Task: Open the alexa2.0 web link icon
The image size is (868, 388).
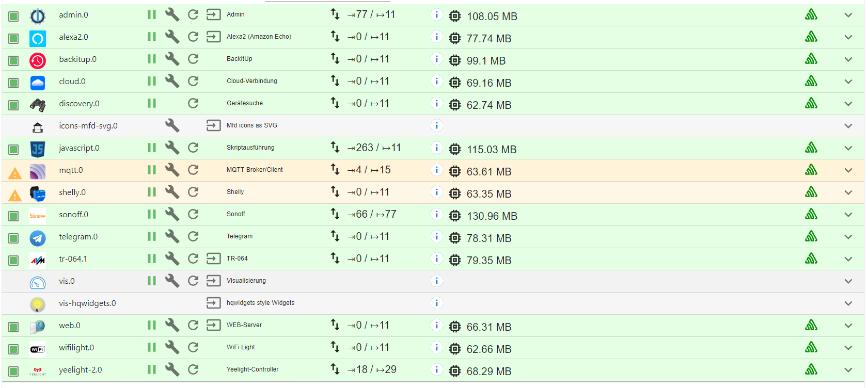Action: 213,37
